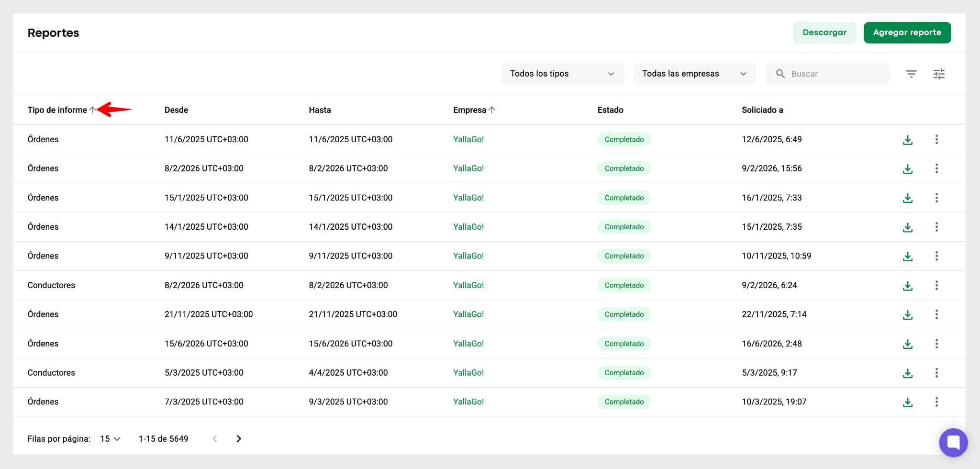The width and height of the screenshot is (980, 469).
Task: Click '1-15 de 5649' pagination text
Action: coord(163,439)
